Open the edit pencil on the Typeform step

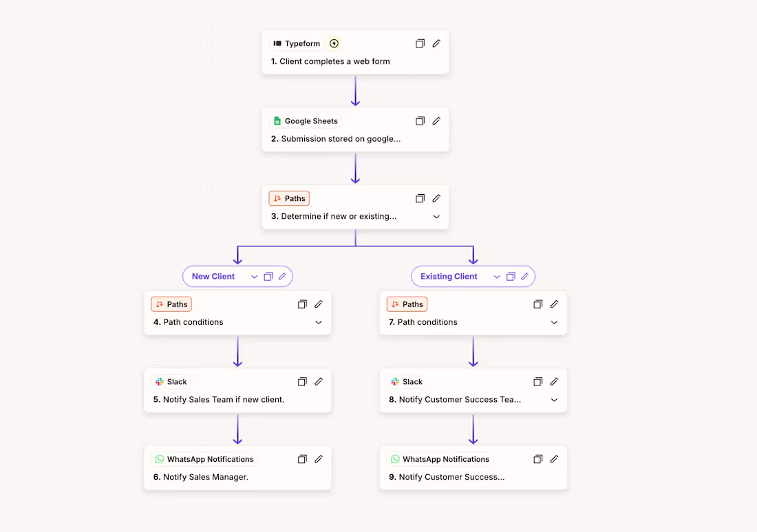click(x=436, y=43)
